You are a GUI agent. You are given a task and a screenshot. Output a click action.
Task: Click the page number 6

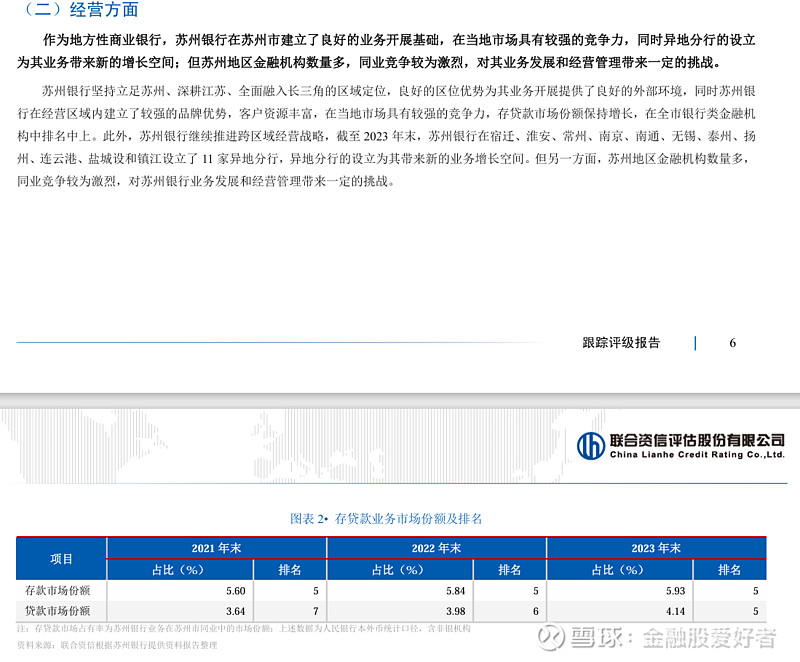(x=732, y=341)
